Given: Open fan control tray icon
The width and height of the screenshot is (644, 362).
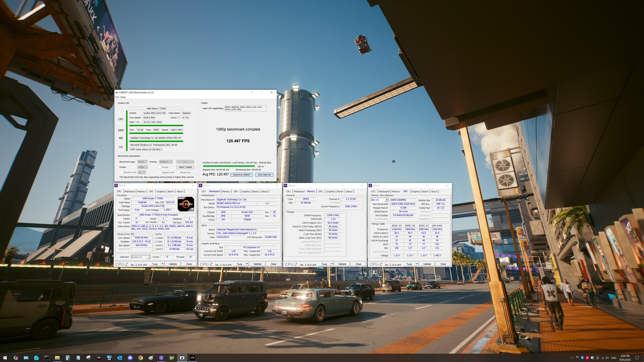Looking at the screenshot, I should (x=572, y=358).
